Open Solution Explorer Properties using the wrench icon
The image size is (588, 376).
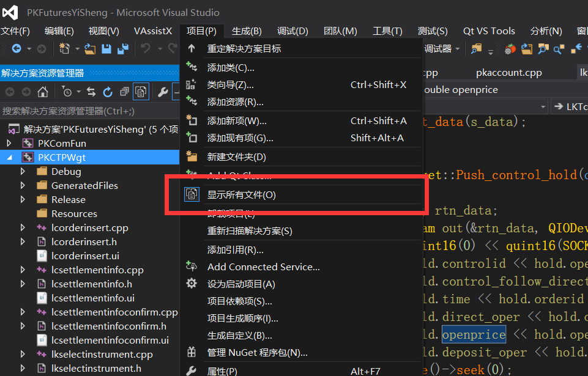163,92
